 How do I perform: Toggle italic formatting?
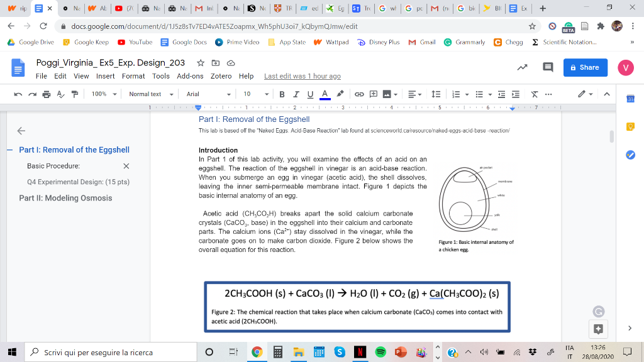[x=296, y=94]
